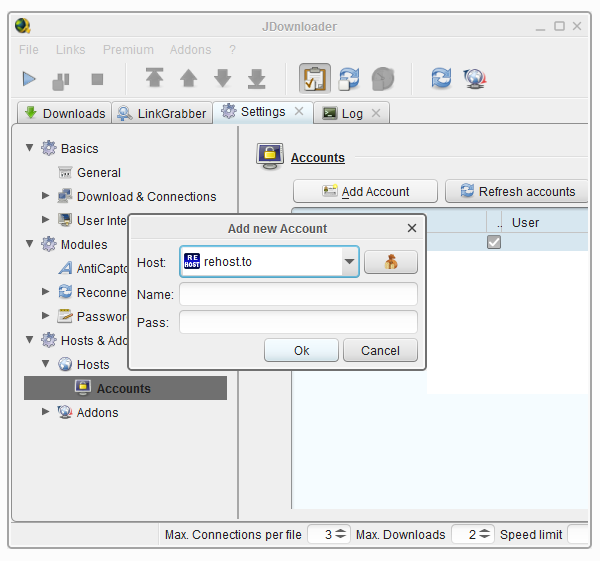
Task: Open the File menu
Action: 29,50
